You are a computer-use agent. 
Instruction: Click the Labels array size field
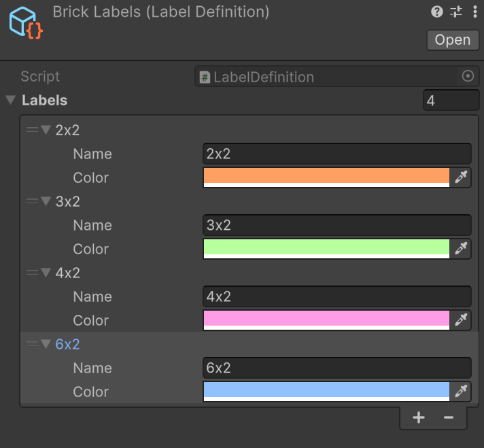tap(451, 101)
